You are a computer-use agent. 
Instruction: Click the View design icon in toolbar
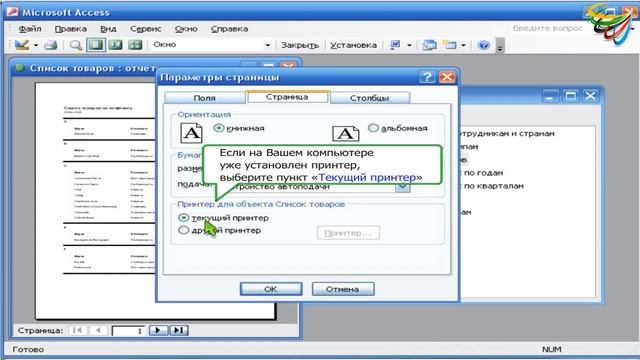(x=22, y=44)
